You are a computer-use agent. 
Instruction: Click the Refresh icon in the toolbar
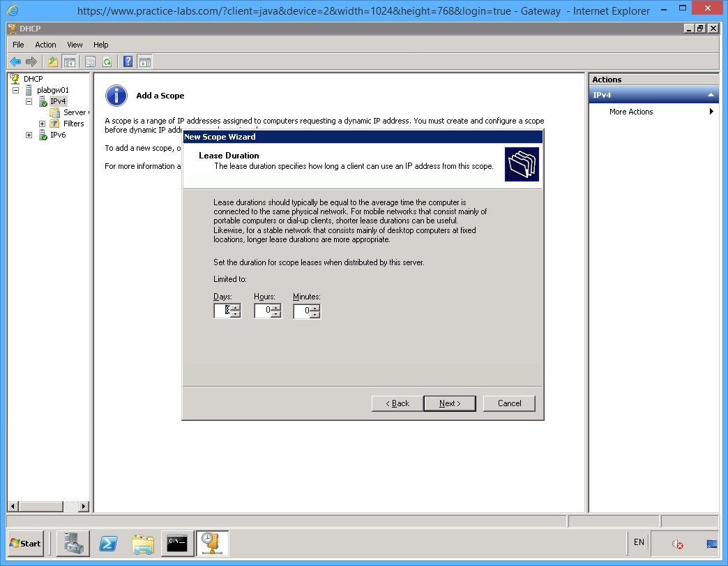[x=107, y=61]
